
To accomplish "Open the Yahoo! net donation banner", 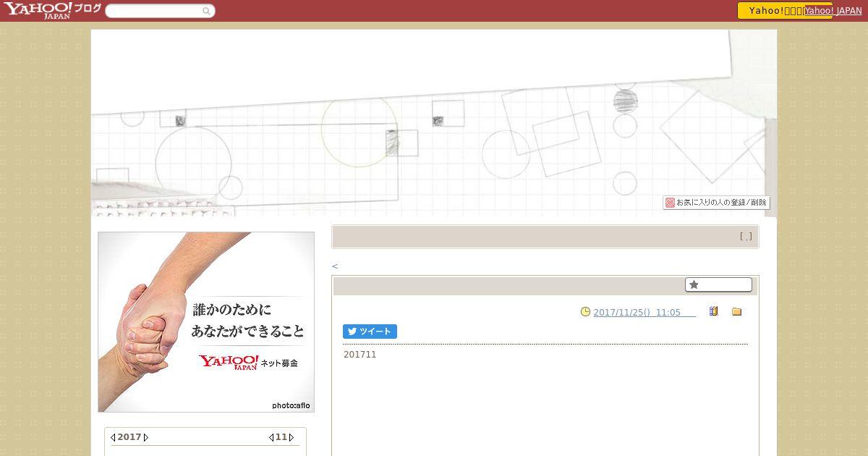I will click(x=206, y=322).
